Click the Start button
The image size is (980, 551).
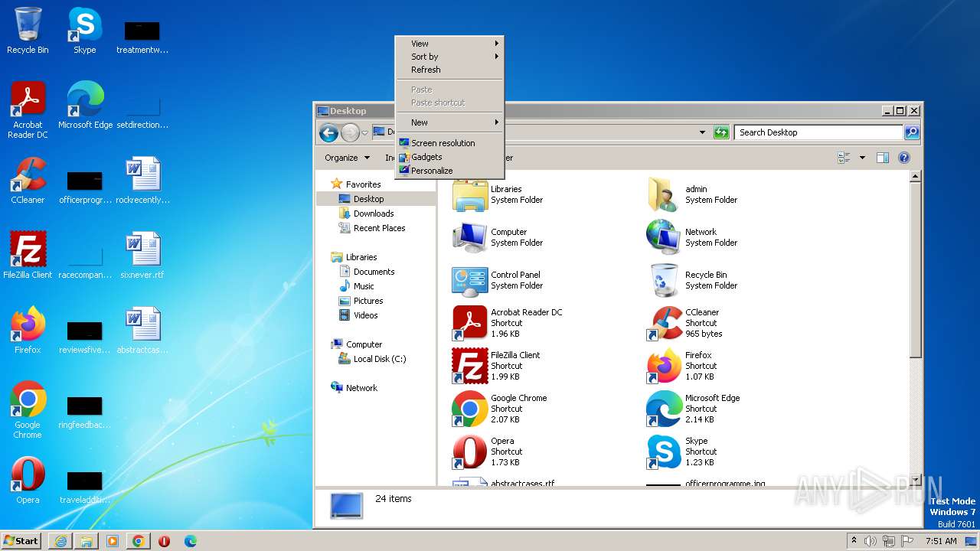pos(21,541)
